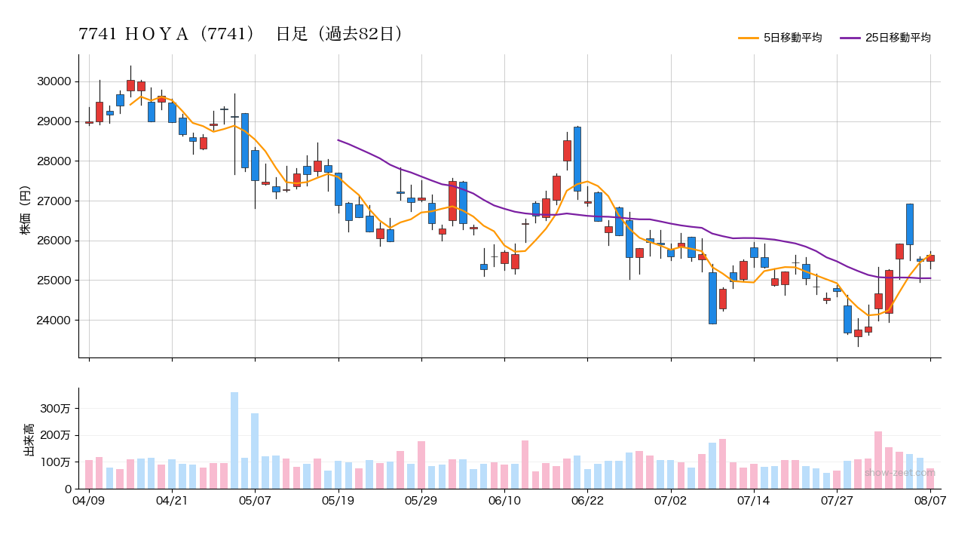
Task: Pick the 06/10 date label
Action: coord(504,500)
